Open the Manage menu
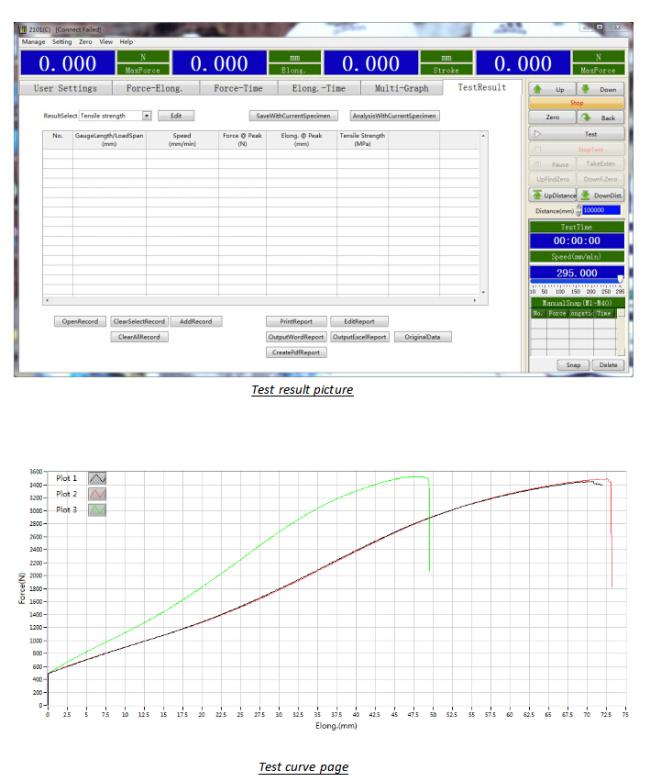This screenshot has width=650, height=782. 30,42
